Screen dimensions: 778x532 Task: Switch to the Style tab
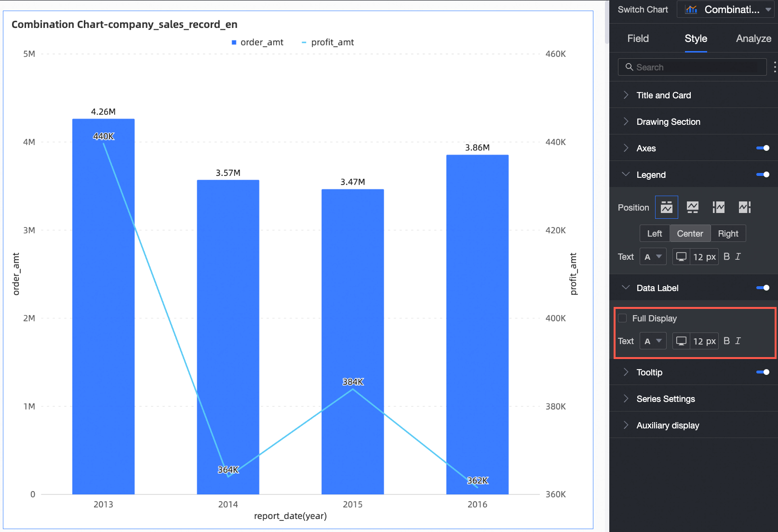tap(696, 39)
